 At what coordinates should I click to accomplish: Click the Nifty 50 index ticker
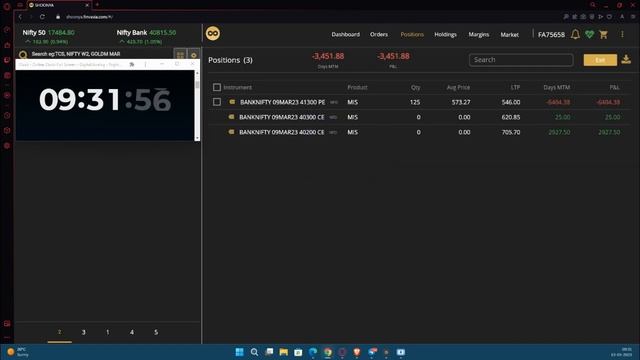(49, 36)
